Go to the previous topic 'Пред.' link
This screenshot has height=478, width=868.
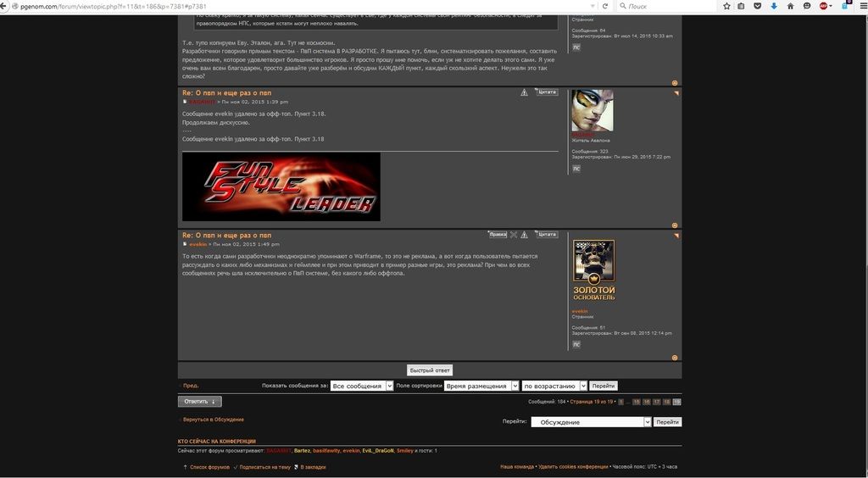(191, 386)
